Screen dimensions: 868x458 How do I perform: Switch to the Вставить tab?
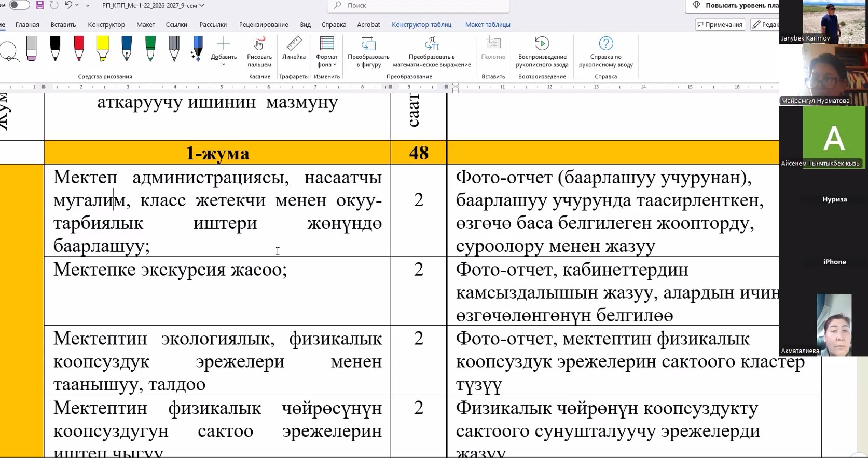63,24
